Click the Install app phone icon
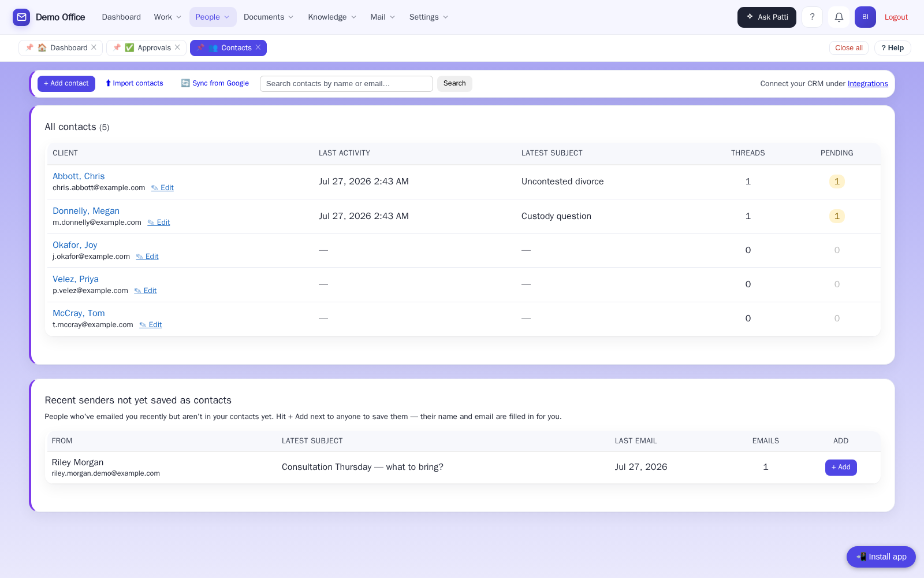This screenshot has height=578, width=924. (861, 557)
